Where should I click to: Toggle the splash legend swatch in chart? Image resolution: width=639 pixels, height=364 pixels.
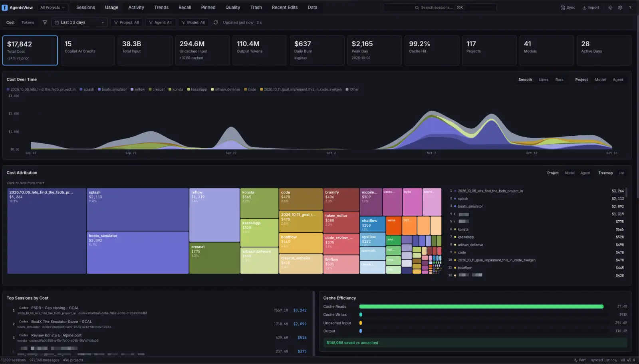pos(81,89)
